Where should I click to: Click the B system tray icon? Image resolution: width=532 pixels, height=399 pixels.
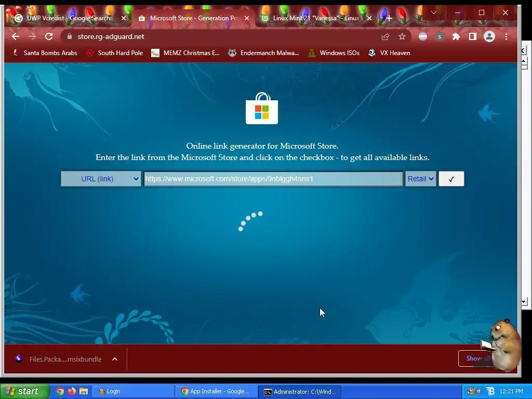(490, 391)
